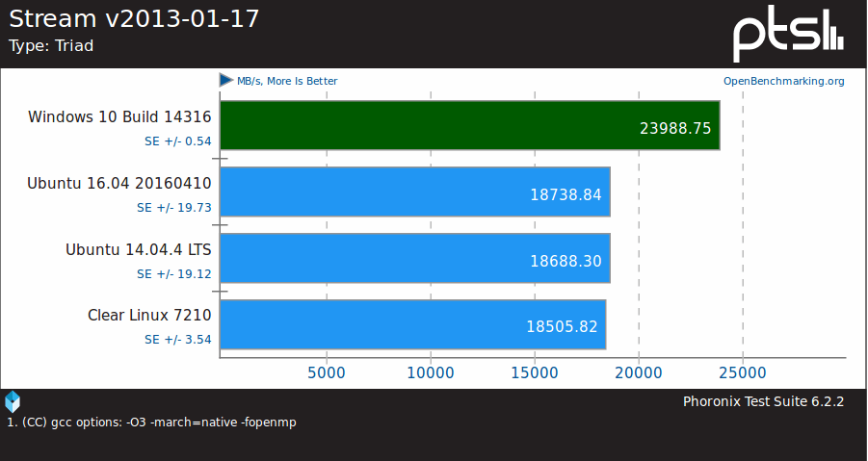Click the 25000 axis tick label
This screenshot has height=461, width=868.
click(x=743, y=373)
